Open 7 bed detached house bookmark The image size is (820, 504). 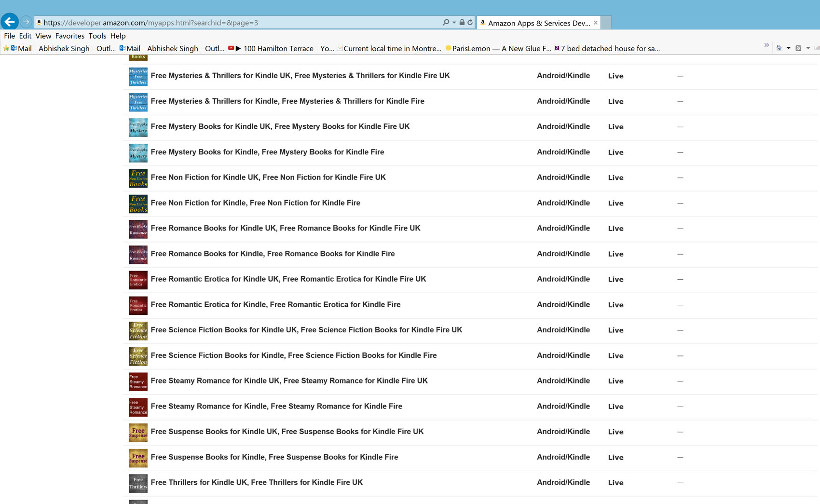[607, 48]
